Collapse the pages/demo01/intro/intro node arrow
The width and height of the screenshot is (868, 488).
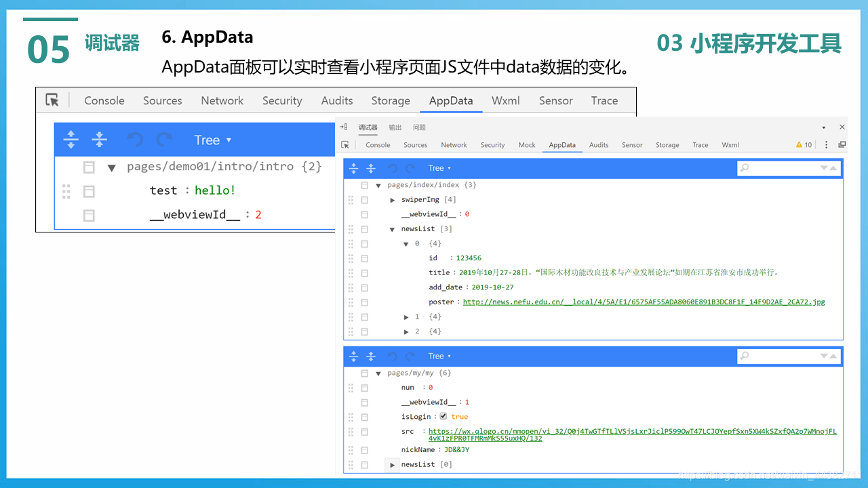click(x=111, y=167)
